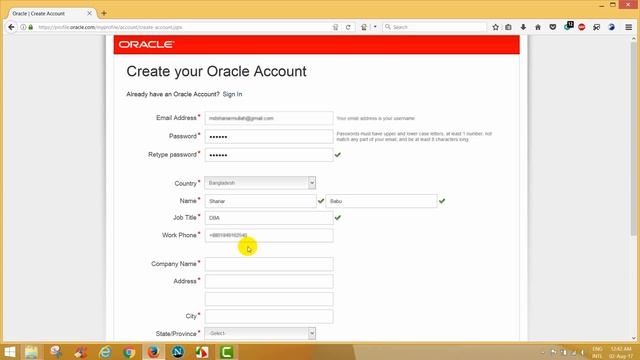Launch Google Chrome from taskbar

129,352
